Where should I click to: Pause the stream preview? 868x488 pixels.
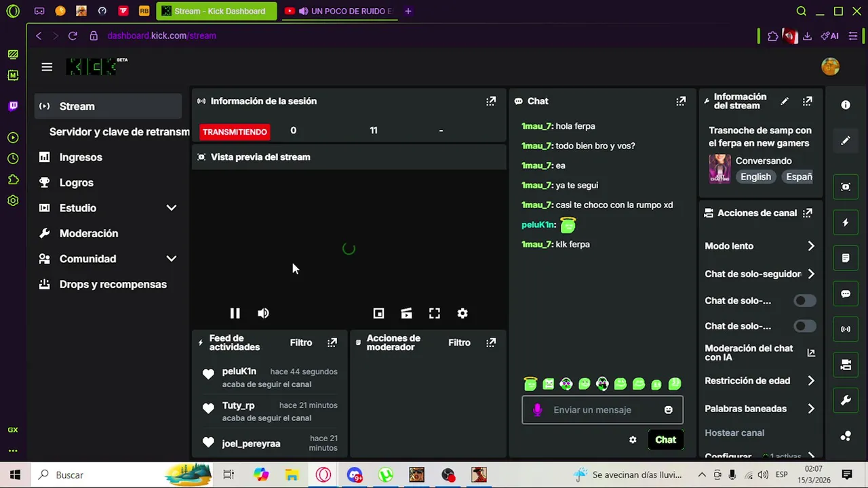click(235, 313)
